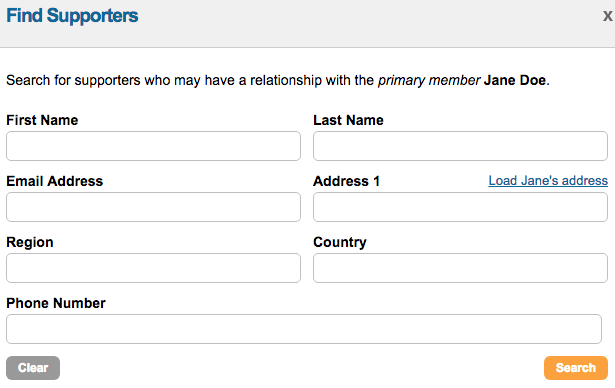Click into the First Name field
This screenshot has height=388, width=615.
[x=153, y=146]
